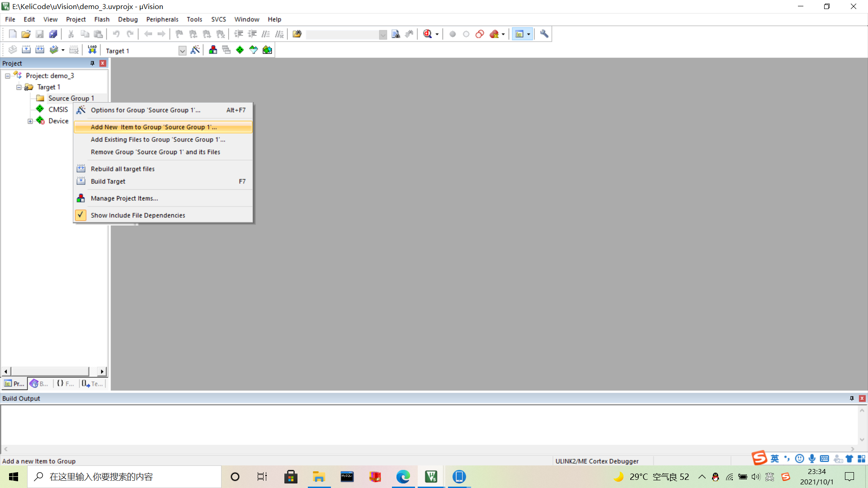Click inside the find text field
The height and width of the screenshot is (488, 868).
pos(342,35)
